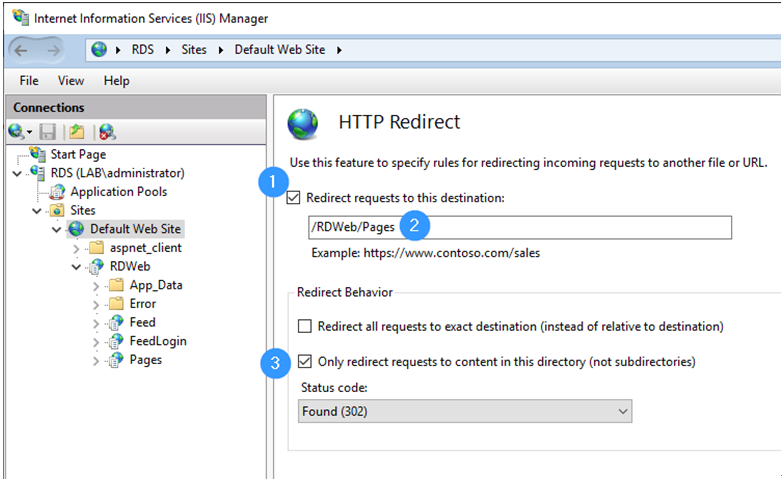The width and height of the screenshot is (782, 479).
Task: Open the File menu
Action: [x=29, y=81]
